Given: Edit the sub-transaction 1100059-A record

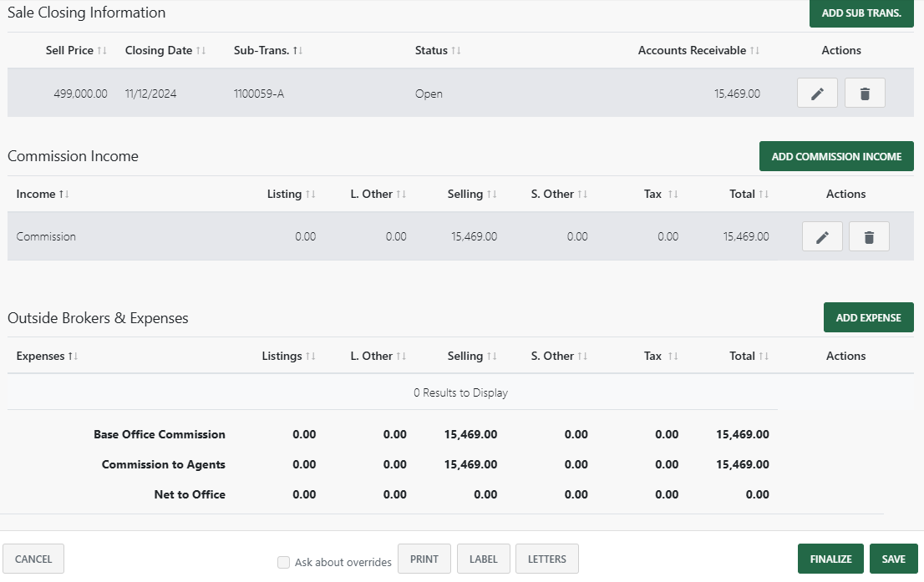Looking at the screenshot, I should [816, 93].
